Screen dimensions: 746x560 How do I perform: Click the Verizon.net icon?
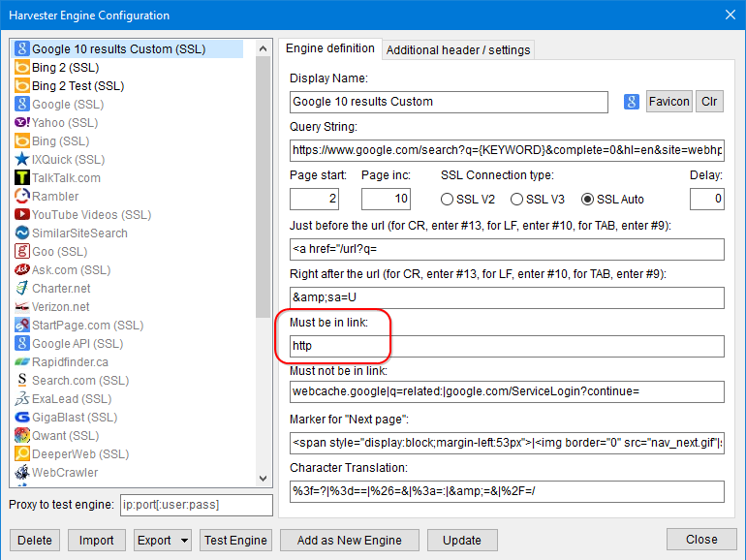point(22,306)
